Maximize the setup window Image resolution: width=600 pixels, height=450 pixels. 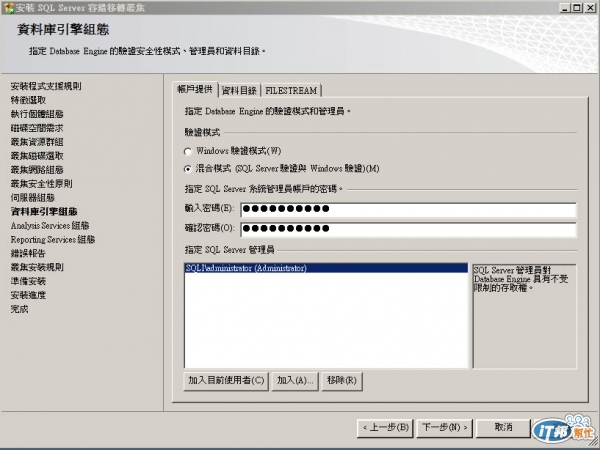[x=577, y=8]
